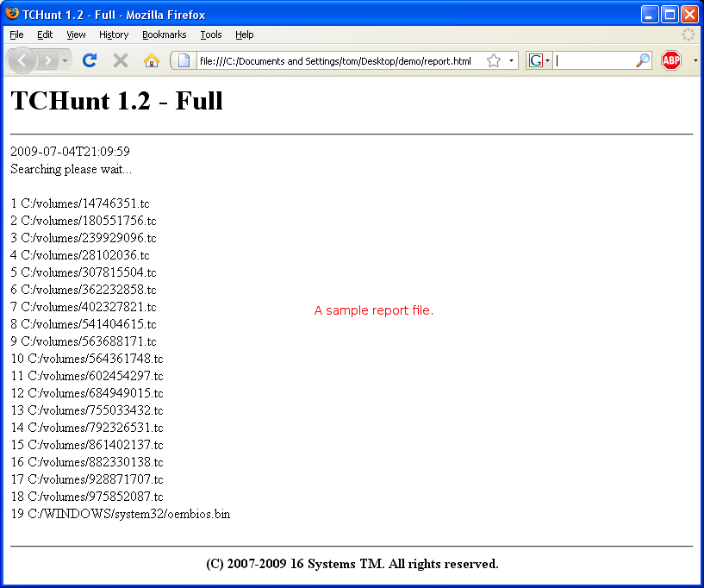Open the Help menu
The height and width of the screenshot is (588, 704).
pyautogui.click(x=244, y=34)
